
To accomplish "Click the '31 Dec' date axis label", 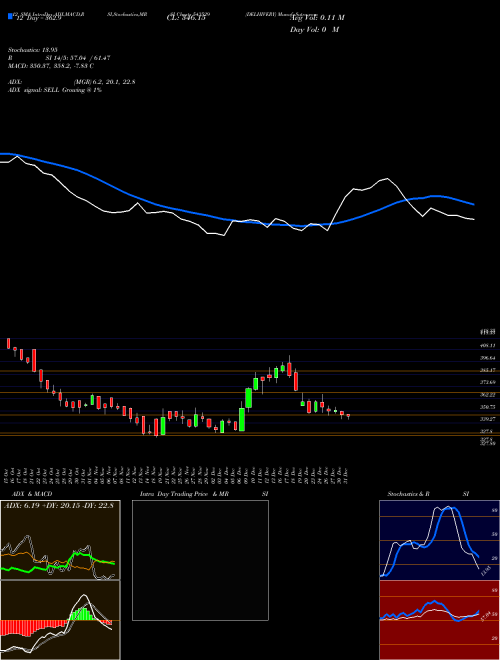I will coord(346,476).
